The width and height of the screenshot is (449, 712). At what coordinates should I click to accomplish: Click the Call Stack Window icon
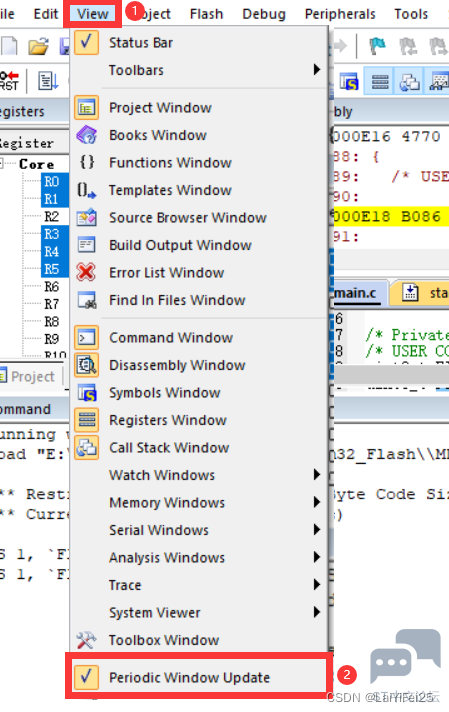point(86,448)
